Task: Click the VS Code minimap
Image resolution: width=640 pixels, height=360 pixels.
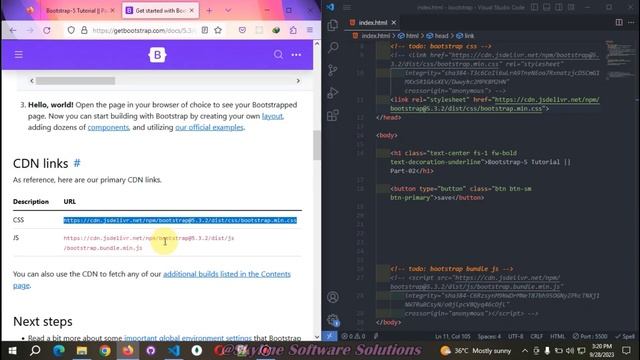Action: point(619,59)
